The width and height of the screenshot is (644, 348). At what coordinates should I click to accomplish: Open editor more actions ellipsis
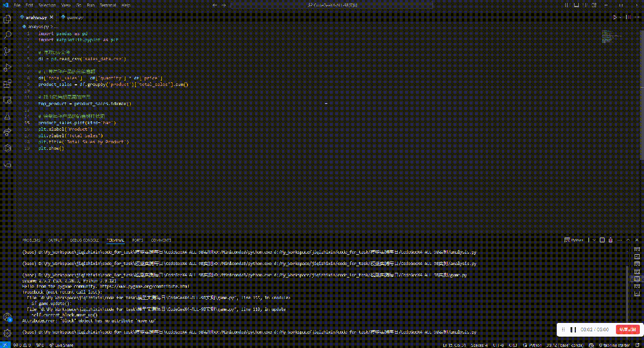pos(637,17)
